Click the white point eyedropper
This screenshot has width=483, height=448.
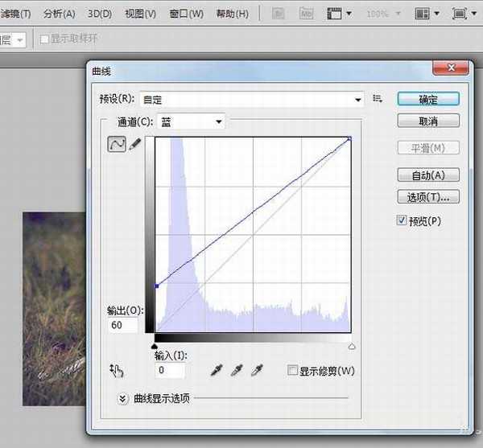pos(257,370)
